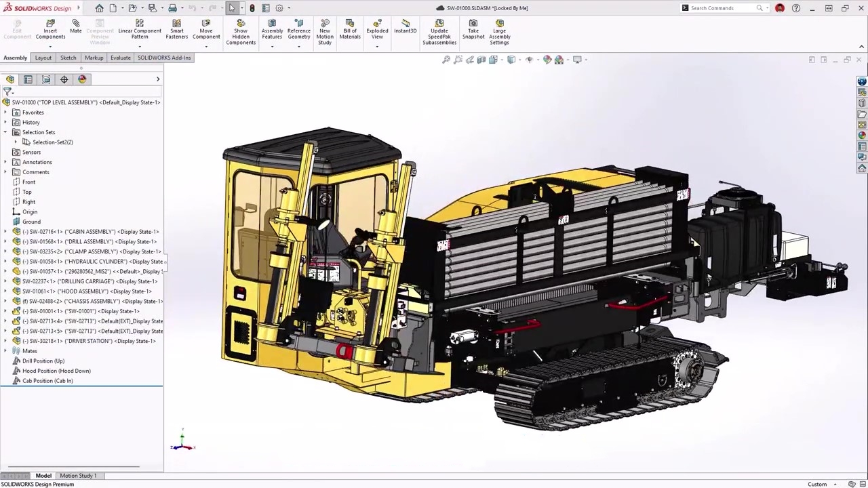Activate the Exploded View tool
This screenshot has width=868, height=488.
click(x=377, y=30)
